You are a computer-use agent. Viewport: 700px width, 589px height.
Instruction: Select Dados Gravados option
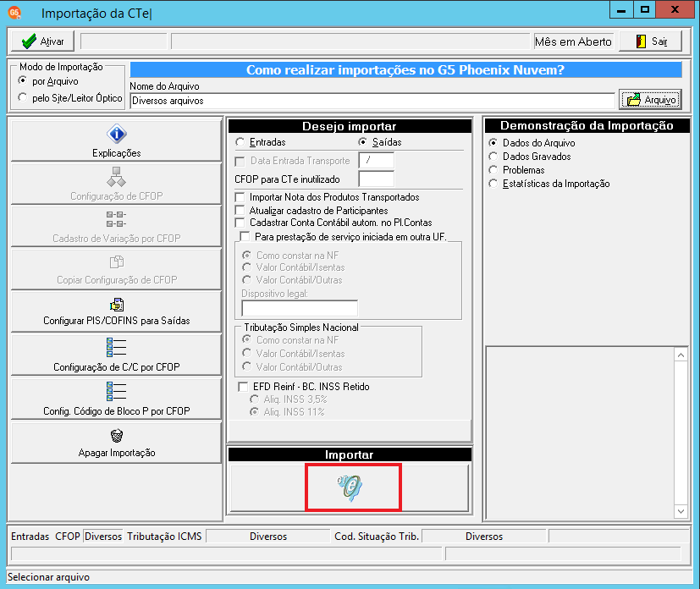pos(493,157)
